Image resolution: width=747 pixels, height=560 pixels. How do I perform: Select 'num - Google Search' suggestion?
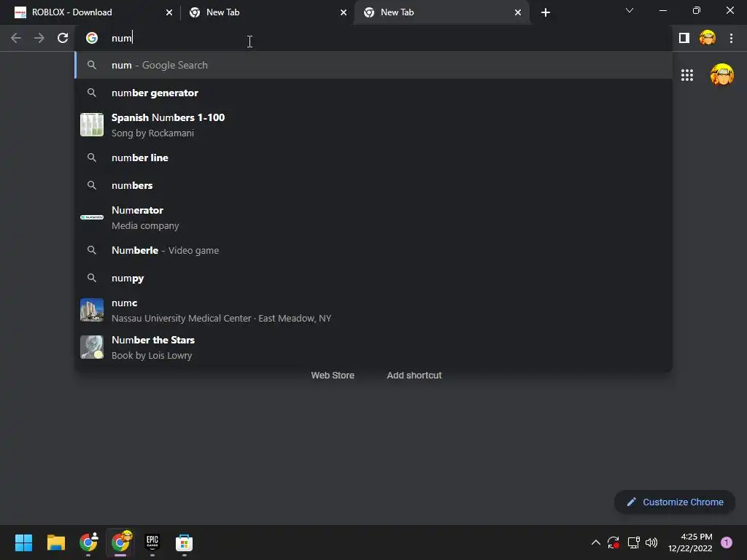pos(373,65)
